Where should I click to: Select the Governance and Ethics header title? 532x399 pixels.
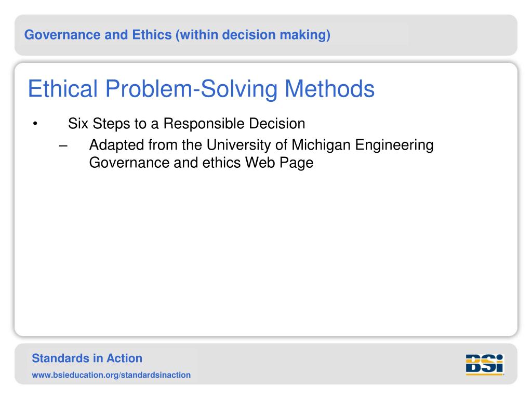click(177, 35)
